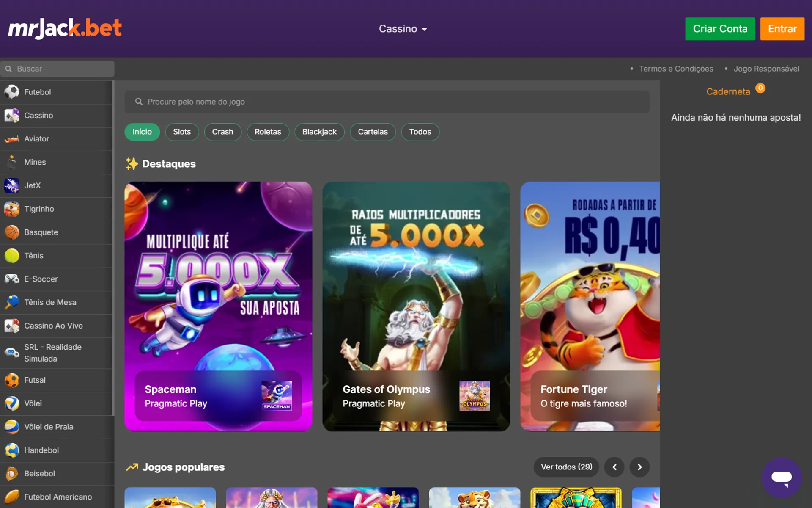
Task: Click the Futebol Americano ball icon
Action: [x=12, y=497]
